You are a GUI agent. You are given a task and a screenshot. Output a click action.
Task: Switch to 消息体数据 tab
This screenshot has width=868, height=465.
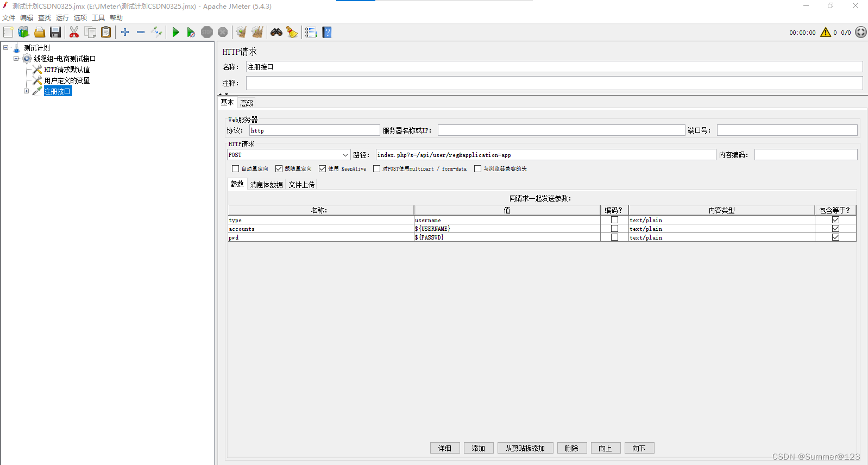[266, 185]
